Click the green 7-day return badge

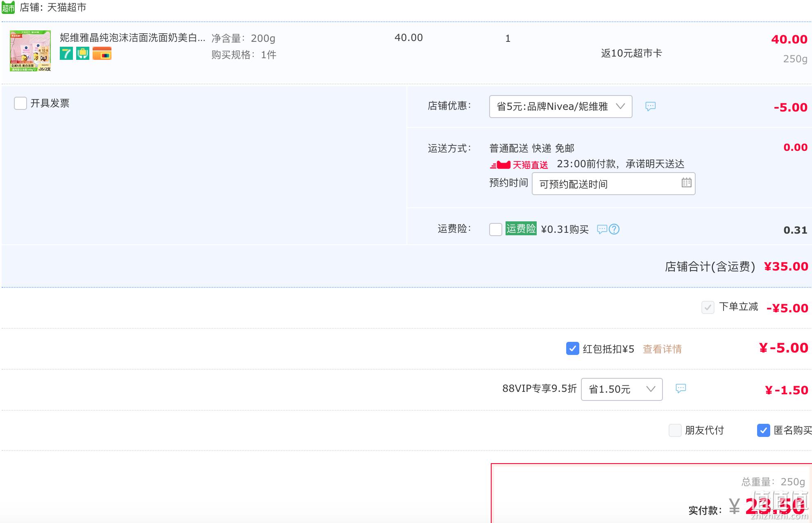click(x=66, y=53)
